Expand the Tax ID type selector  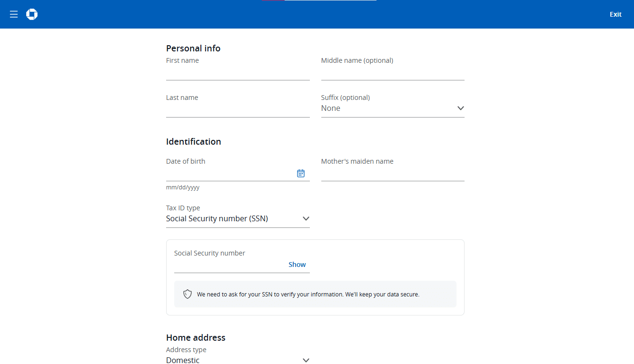[238, 218]
